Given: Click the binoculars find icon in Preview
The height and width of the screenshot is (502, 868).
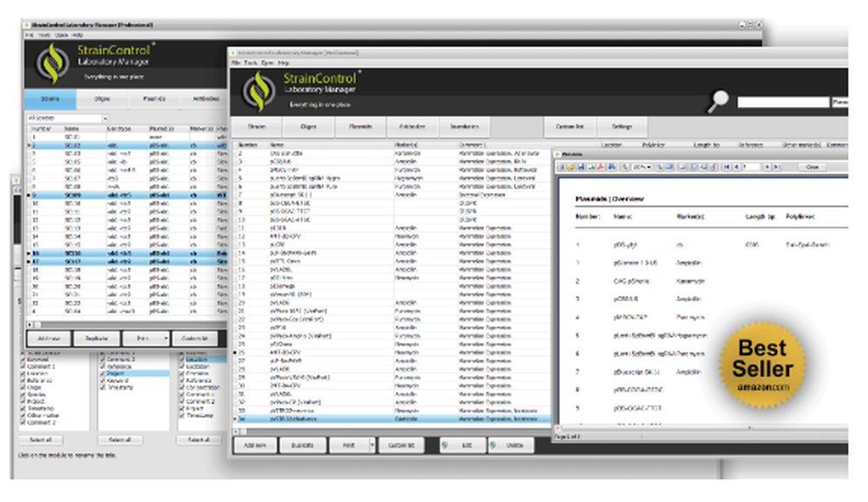Looking at the screenshot, I should pos(612,167).
